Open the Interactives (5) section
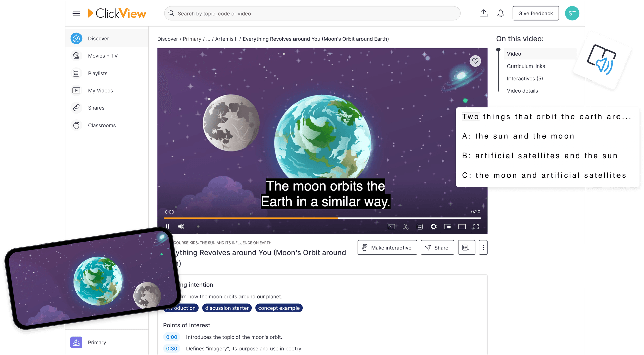 pos(525,78)
